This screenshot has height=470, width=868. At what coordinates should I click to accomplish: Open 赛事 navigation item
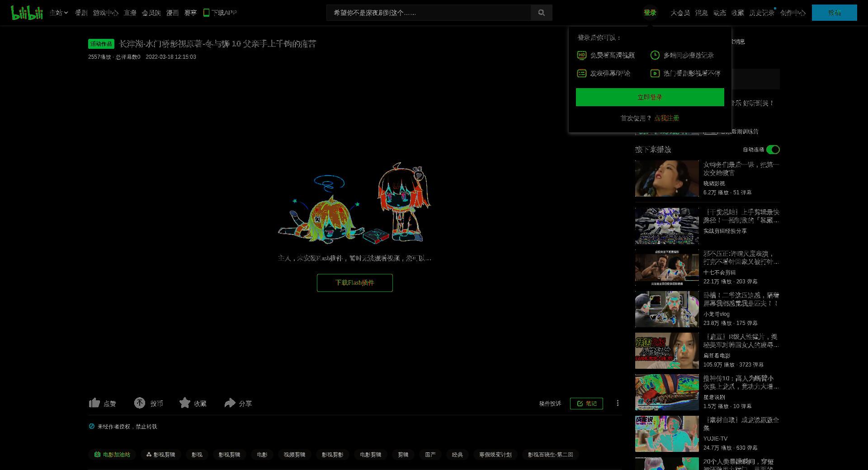pos(191,13)
